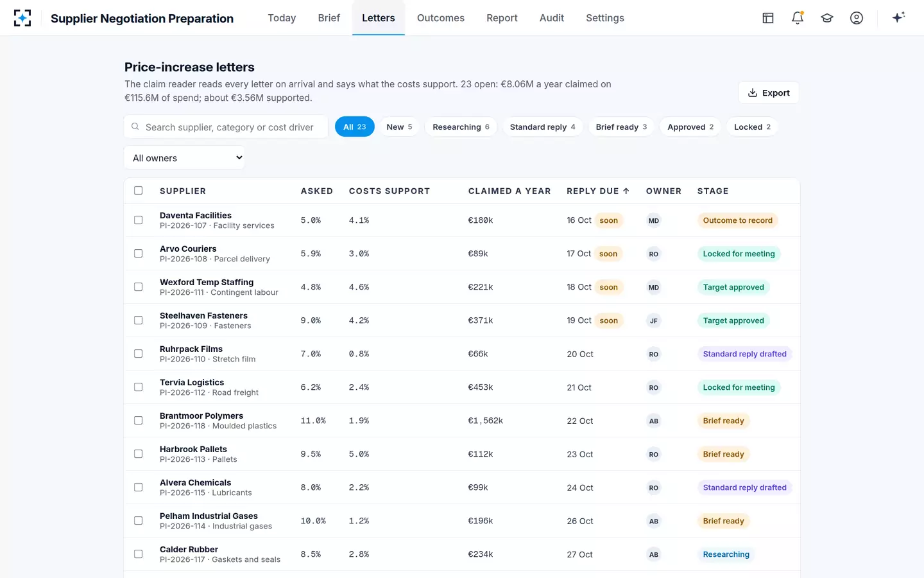Launch the sparkle AI assistant icon
Screen dimensions: 924x578
pyautogui.click(x=898, y=17)
